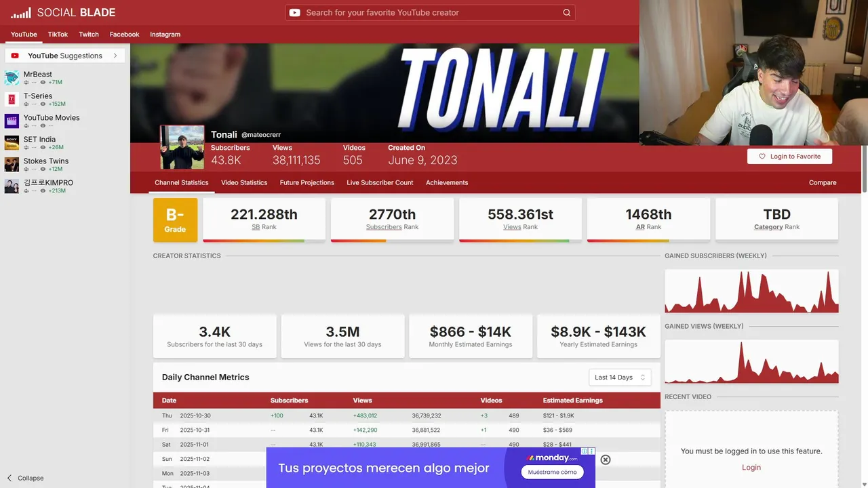Click the 221.288th SB Rank card
The image size is (868, 488).
(x=264, y=220)
